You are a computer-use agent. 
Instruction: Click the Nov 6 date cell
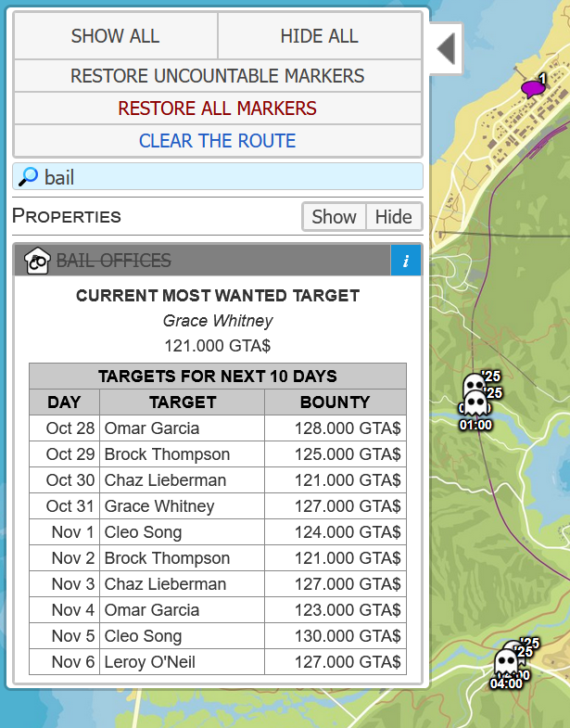click(x=65, y=662)
